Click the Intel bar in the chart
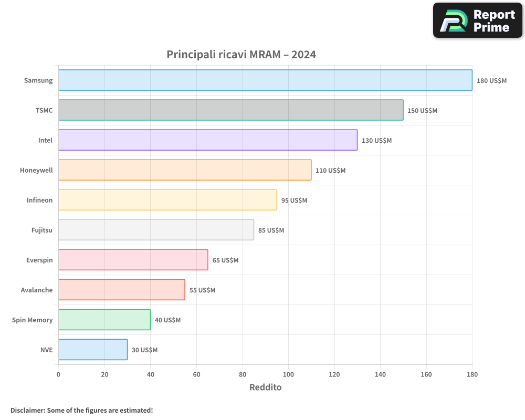This screenshot has height=420, width=525. 207,140
